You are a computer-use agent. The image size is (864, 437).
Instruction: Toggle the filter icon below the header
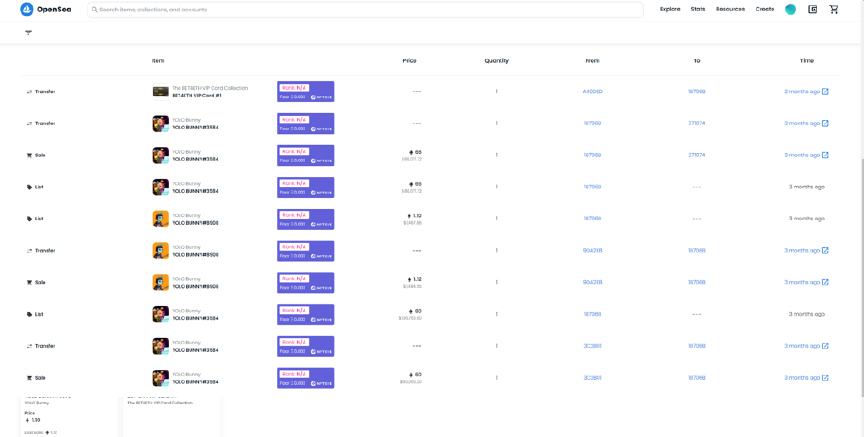point(29,33)
